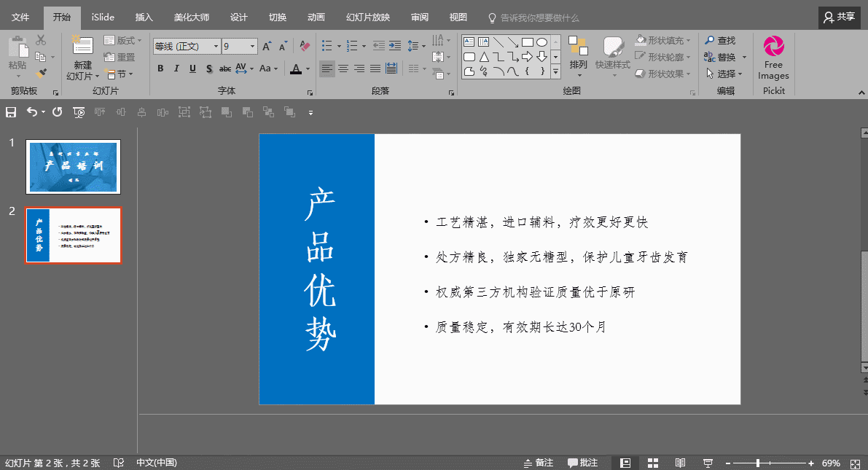Toggle left text alignment
Image resolution: width=868 pixels, height=470 pixels.
coord(327,68)
